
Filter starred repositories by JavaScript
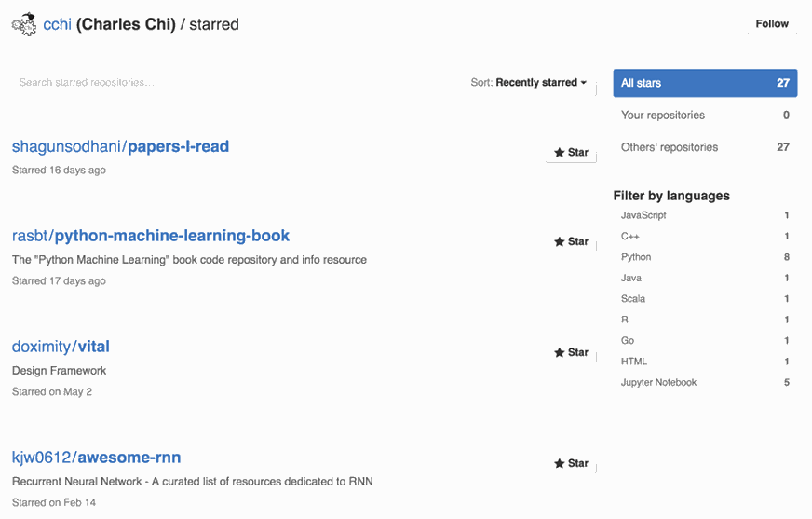coord(643,215)
